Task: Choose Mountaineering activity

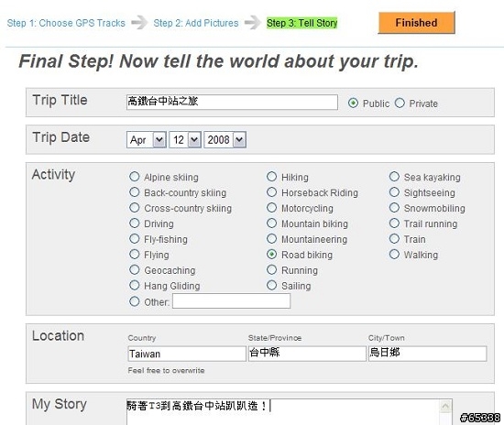Action: tap(271, 239)
